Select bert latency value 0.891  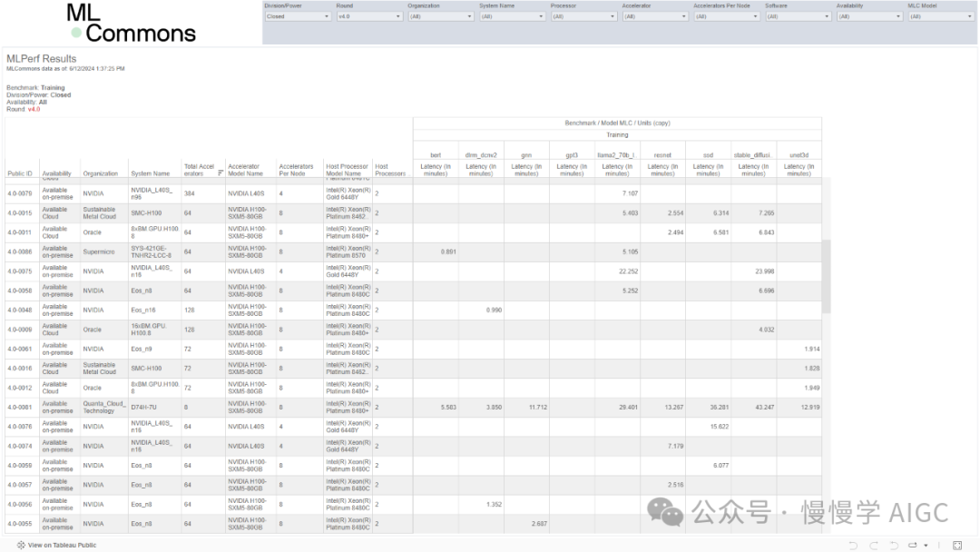pos(448,251)
